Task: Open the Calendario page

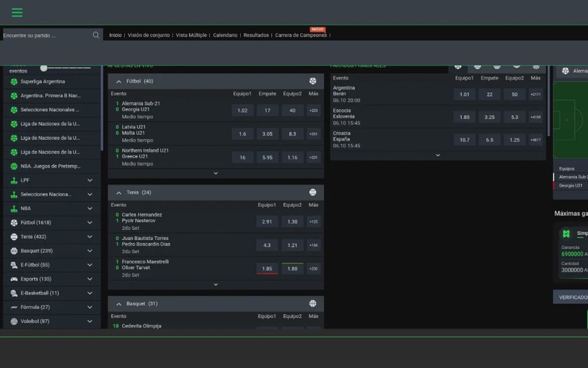Action: (225, 35)
